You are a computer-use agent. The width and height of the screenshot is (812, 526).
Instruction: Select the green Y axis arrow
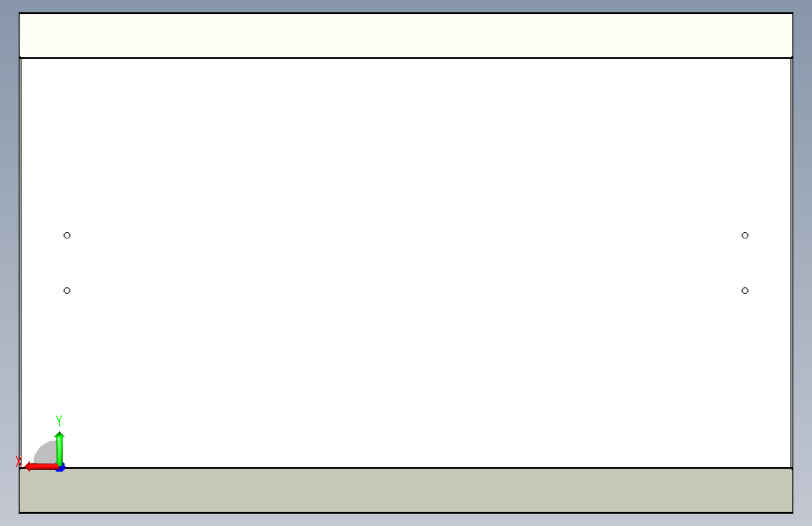pos(60,448)
